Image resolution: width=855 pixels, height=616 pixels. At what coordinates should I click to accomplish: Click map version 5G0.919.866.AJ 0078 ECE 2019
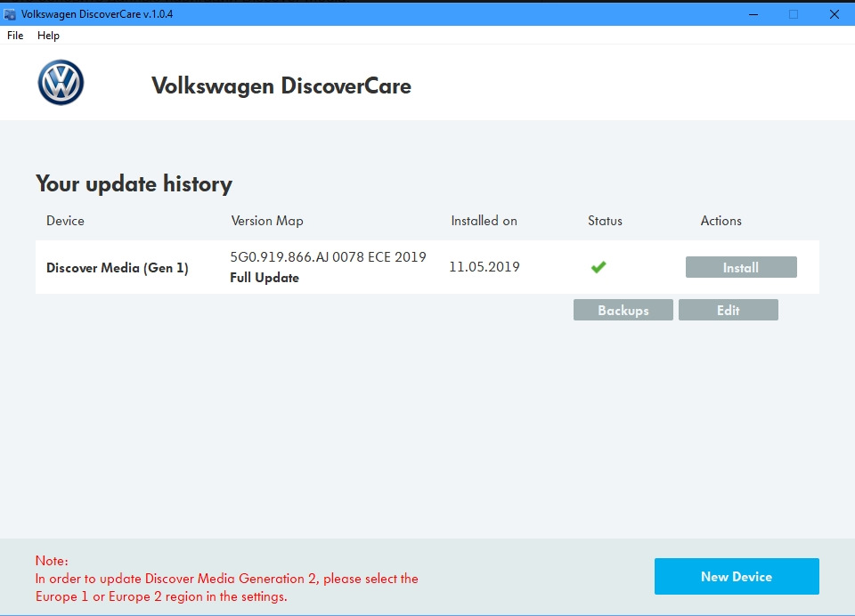(x=328, y=256)
